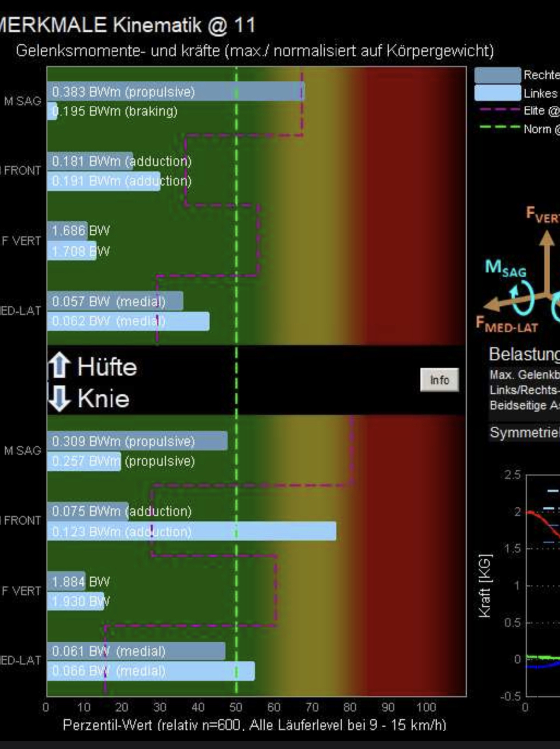
Task: Click the cyan M SAG rotation arrow
Action: [x=523, y=298]
